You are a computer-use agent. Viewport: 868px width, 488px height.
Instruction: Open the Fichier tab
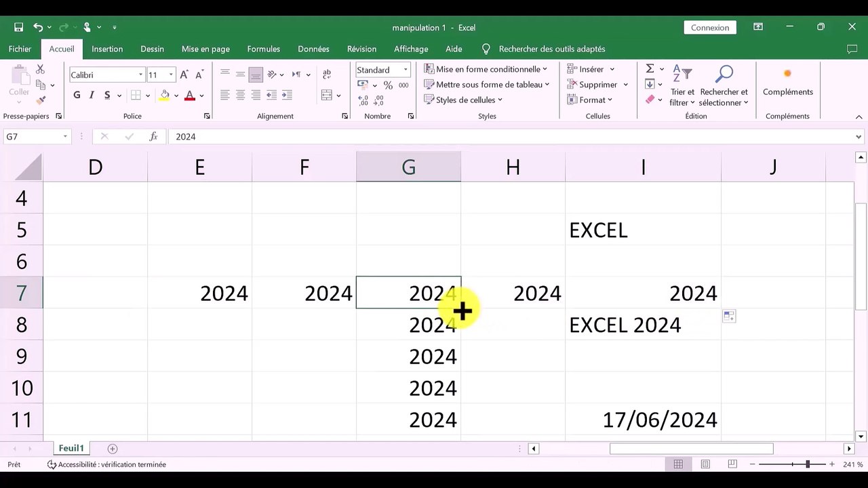click(20, 49)
